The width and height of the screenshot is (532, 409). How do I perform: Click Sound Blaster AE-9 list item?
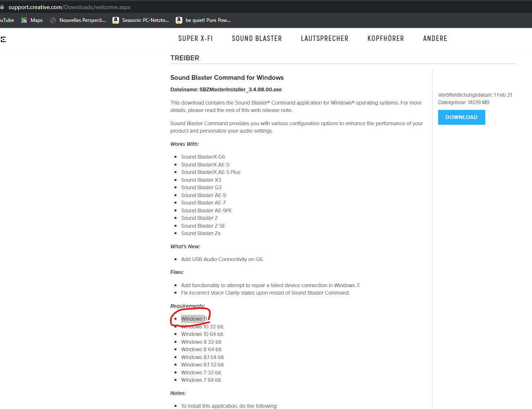[x=203, y=195]
